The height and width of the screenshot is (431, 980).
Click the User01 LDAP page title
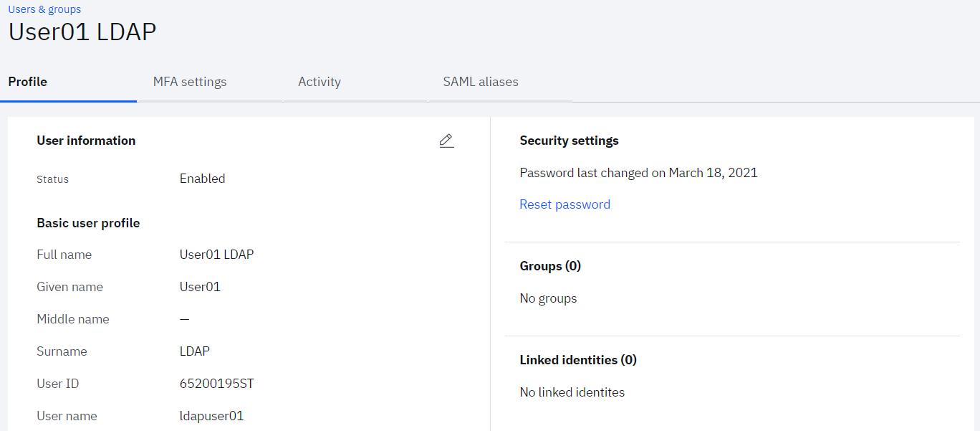[82, 32]
